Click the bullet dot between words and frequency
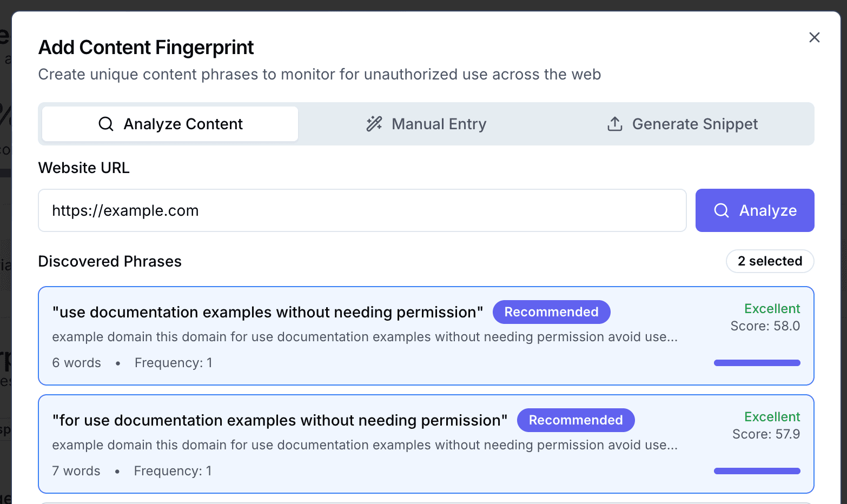 pyautogui.click(x=117, y=363)
